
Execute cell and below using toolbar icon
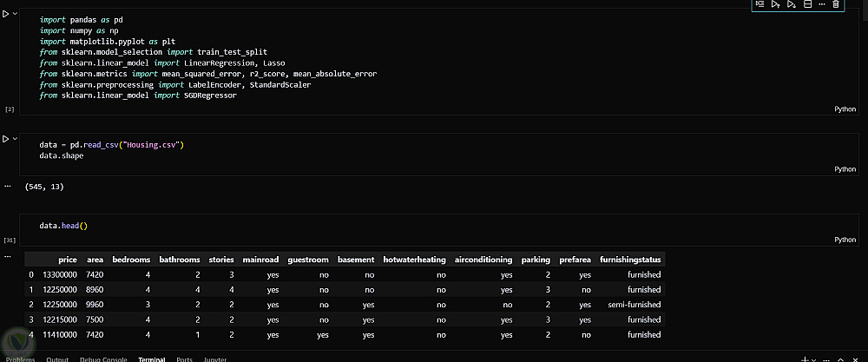791,5
